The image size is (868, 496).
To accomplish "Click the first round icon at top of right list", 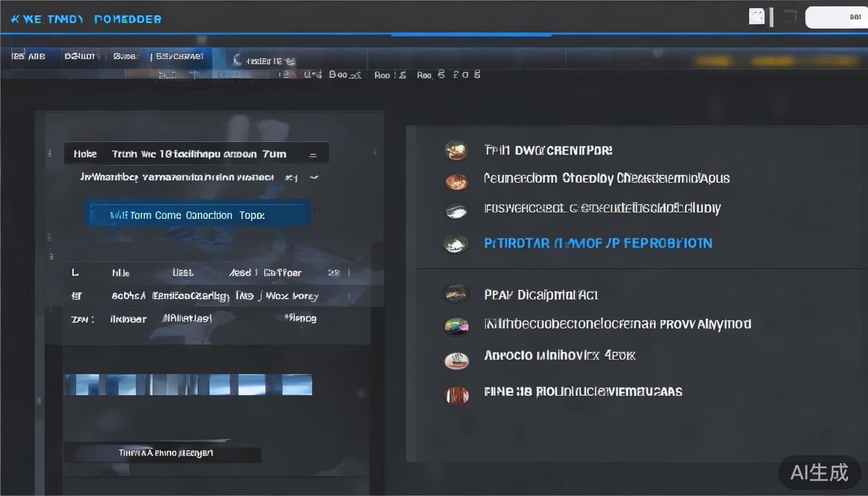I will click(456, 150).
